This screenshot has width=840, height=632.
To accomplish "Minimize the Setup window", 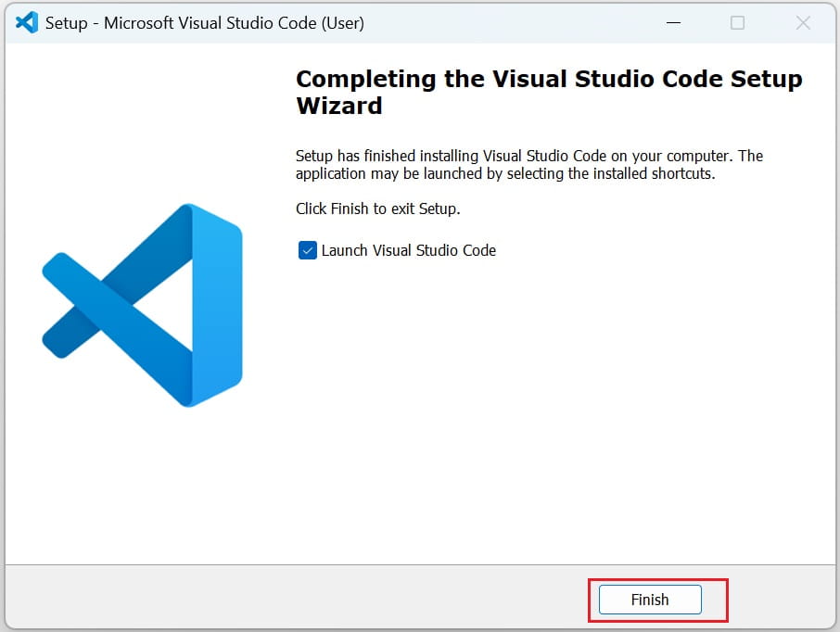I will pyautogui.click(x=673, y=22).
